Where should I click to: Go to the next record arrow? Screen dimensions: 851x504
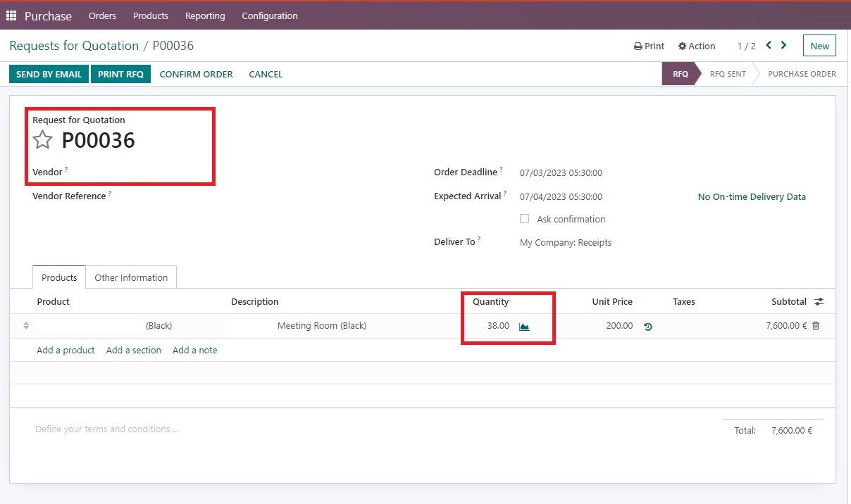pos(783,46)
